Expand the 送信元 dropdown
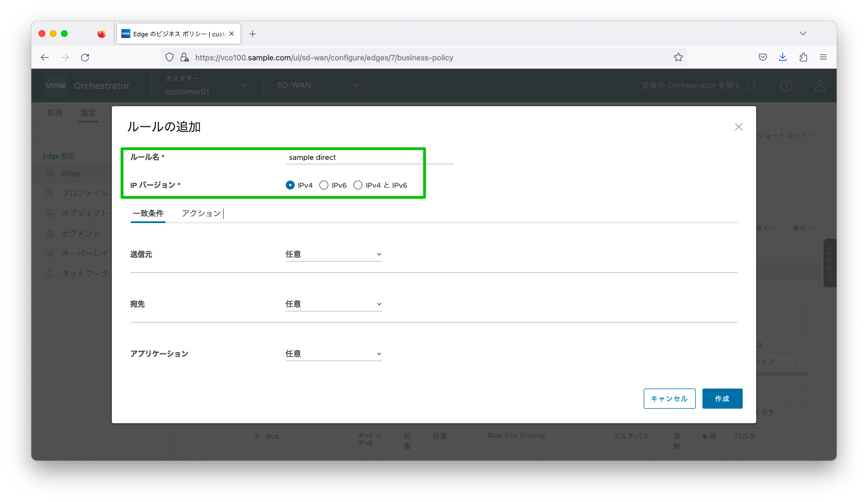This screenshot has height=502, width=868. click(333, 254)
